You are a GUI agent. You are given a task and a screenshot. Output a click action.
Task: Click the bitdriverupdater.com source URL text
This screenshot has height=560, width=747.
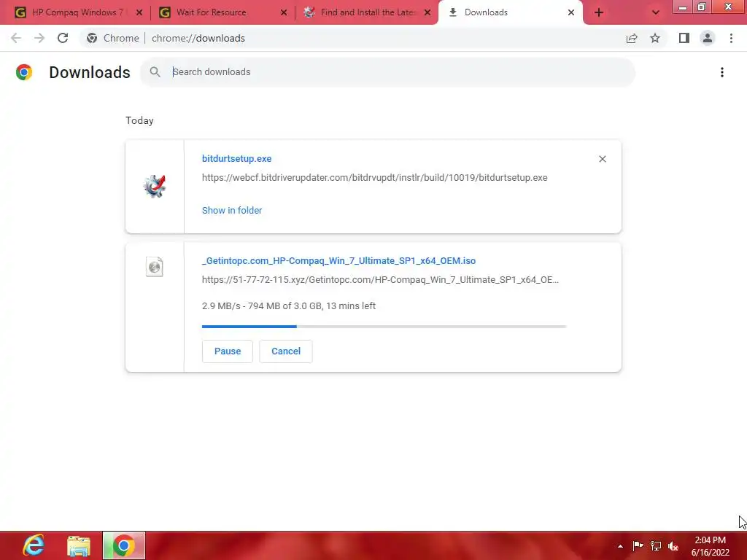375,178
